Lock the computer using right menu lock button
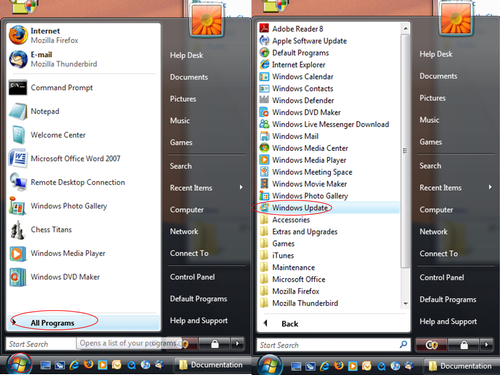 pyautogui.click(x=464, y=345)
